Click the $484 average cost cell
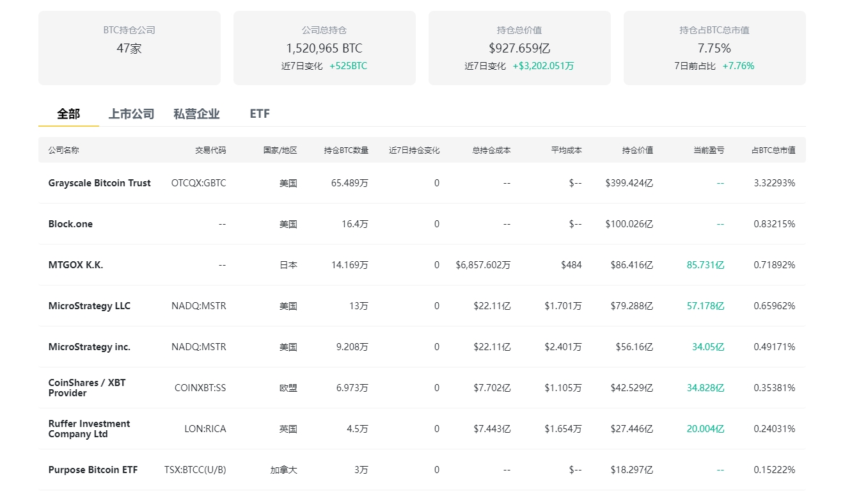The image size is (868, 491). [571, 265]
